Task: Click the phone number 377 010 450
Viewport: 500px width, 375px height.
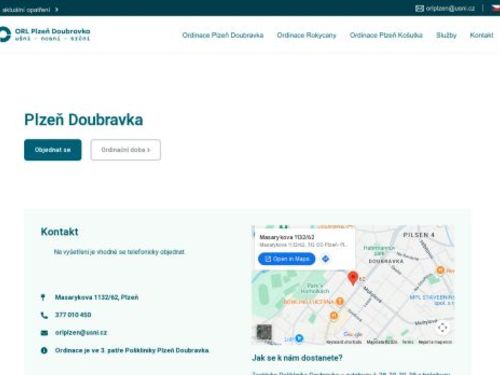Action: (73, 315)
